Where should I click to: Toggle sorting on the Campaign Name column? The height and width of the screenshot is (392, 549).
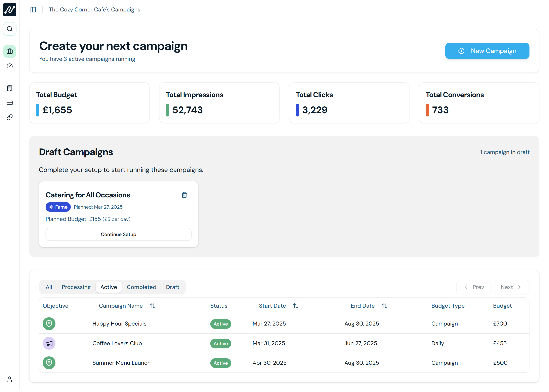tap(152, 306)
